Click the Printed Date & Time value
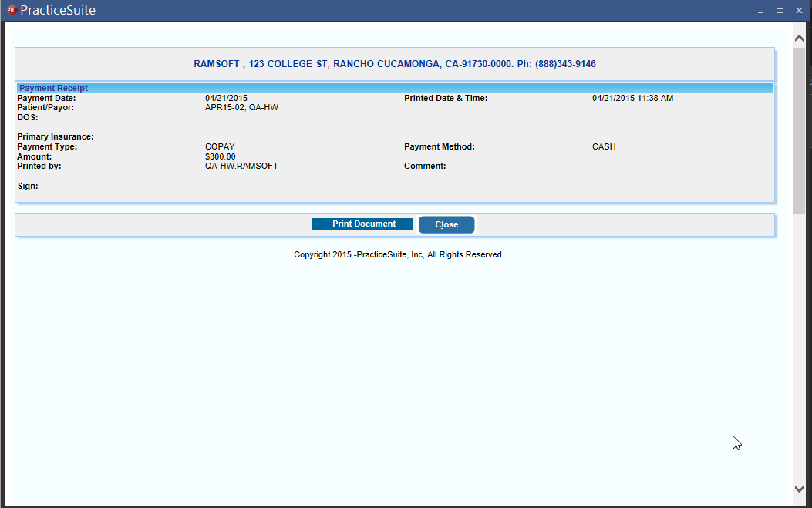Viewport: 812px width, 508px height. (632, 98)
